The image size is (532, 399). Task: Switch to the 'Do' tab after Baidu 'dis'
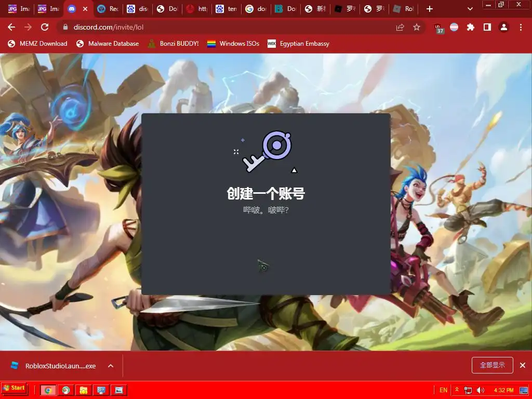[167, 9]
